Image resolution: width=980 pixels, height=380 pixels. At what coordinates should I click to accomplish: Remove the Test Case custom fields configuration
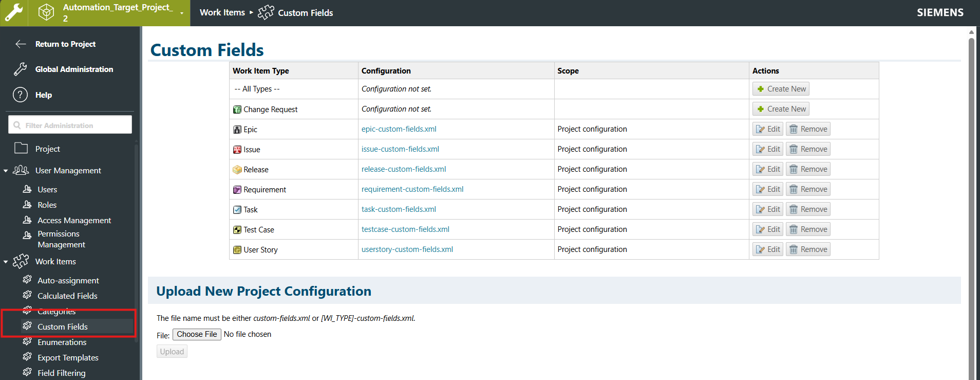coord(808,229)
